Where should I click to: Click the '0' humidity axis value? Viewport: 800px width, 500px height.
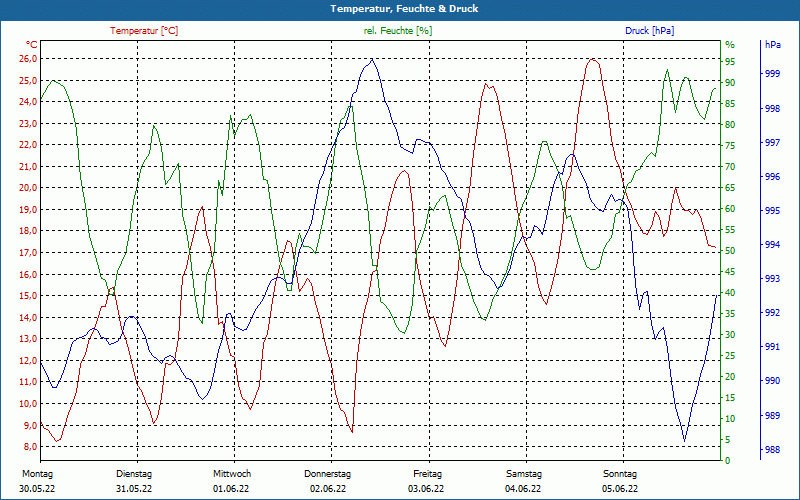[728, 461]
